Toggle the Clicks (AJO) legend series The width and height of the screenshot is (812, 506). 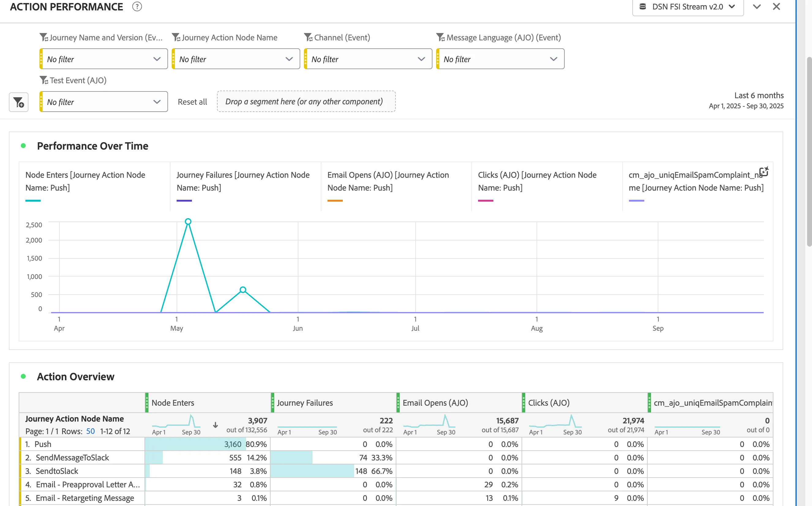[x=547, y=187]
